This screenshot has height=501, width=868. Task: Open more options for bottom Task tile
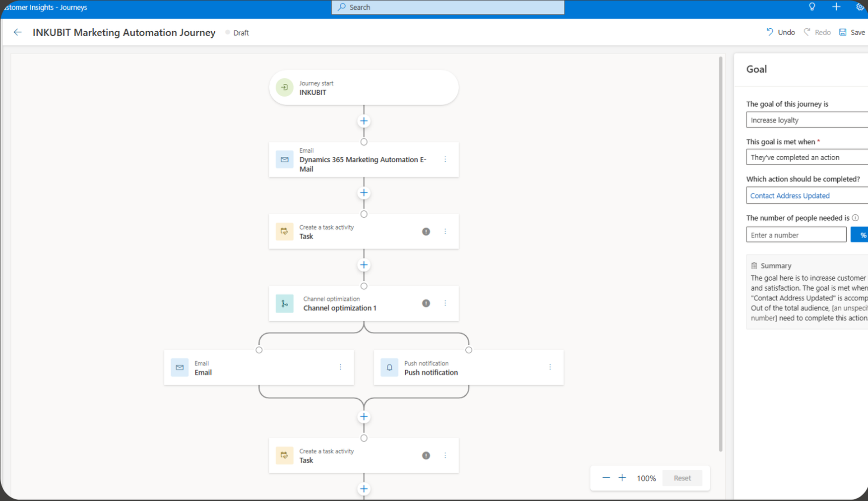pyautogui.click(x=445, y=455)
